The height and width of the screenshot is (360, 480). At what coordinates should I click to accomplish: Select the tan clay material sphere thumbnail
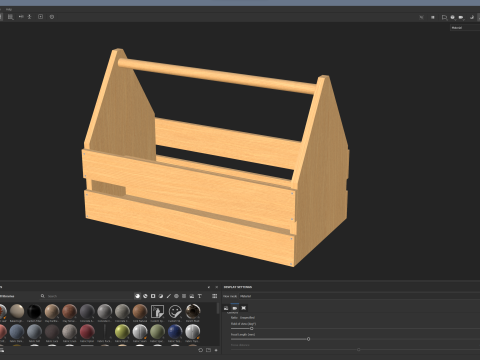[52, 311]
